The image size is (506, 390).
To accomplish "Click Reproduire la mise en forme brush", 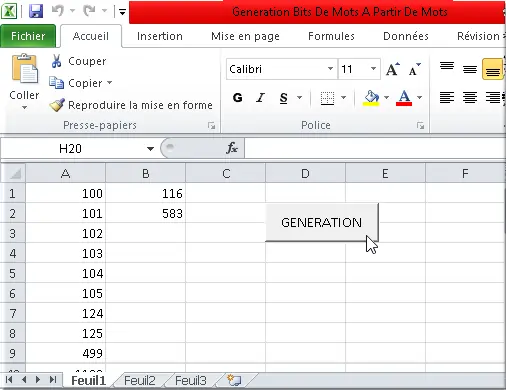I will click(x=131, y=105).
